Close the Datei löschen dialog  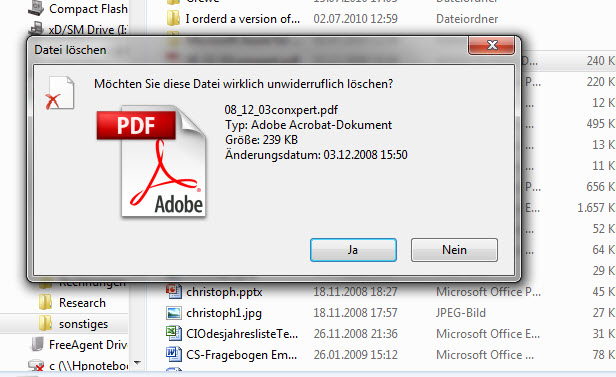pyautogui.click(x=491, y=45)
